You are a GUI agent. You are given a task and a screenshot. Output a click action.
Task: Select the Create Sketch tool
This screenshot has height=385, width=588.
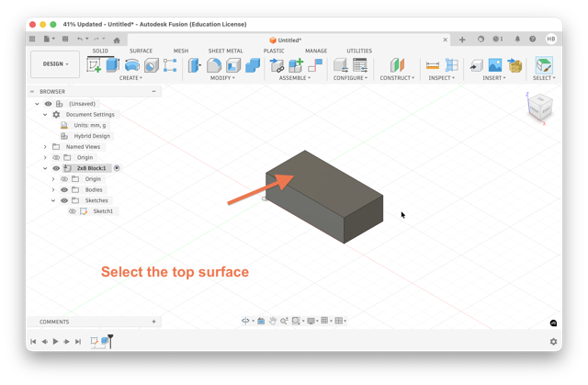coord(94,65)
